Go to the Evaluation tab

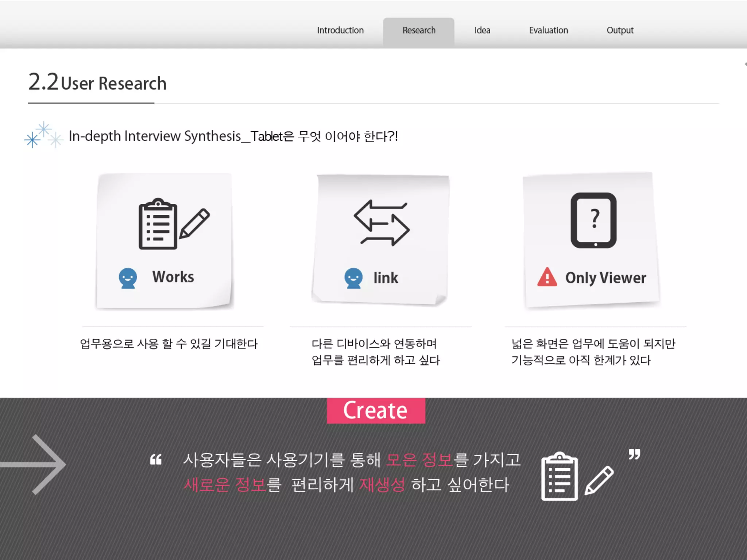click(548, 30)
